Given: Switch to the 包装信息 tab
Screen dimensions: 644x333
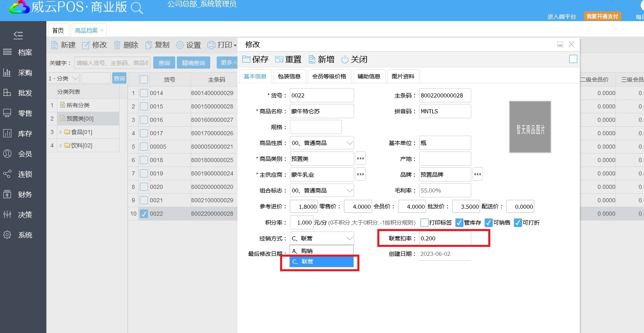Looking at the screenshot, I should coord(289,76).
